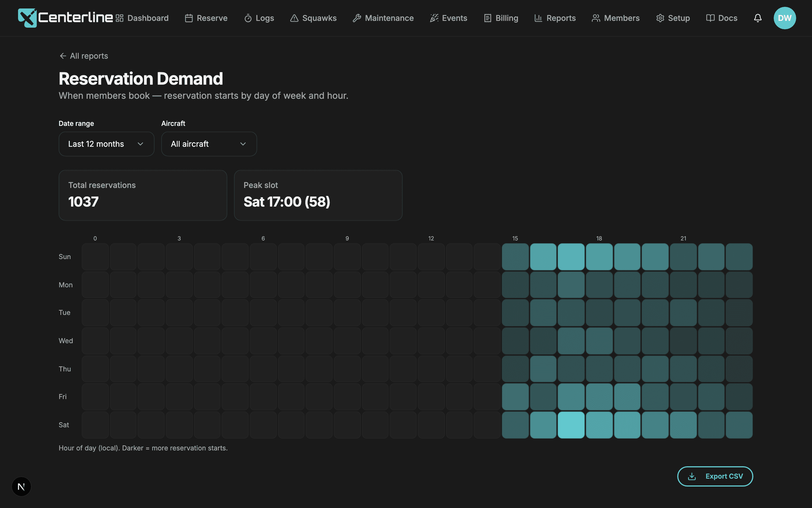Click the download icon in Export CSV
The width and height of the screenshot is (812, 508).
[x=692, y=476]
